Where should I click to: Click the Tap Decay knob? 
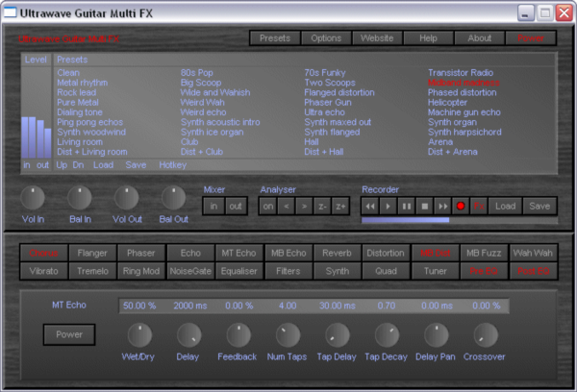pos(387,335)
